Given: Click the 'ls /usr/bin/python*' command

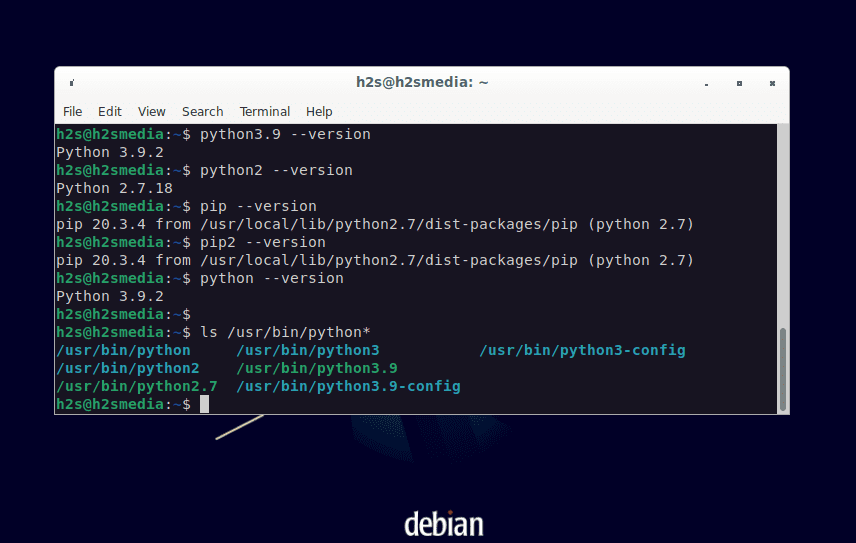Looking at the screenshot, I should [x=286, y=332].
